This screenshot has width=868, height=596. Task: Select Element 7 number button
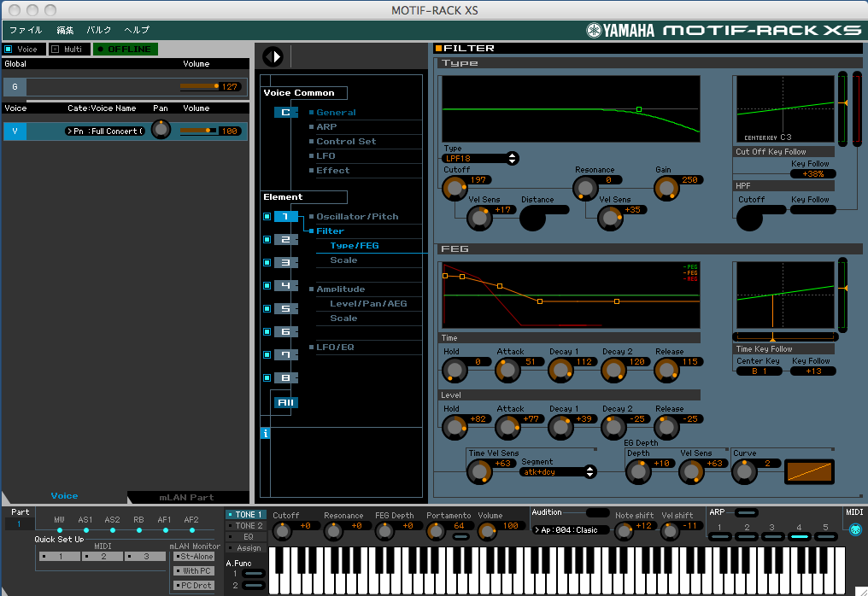[x=285, y=354]
